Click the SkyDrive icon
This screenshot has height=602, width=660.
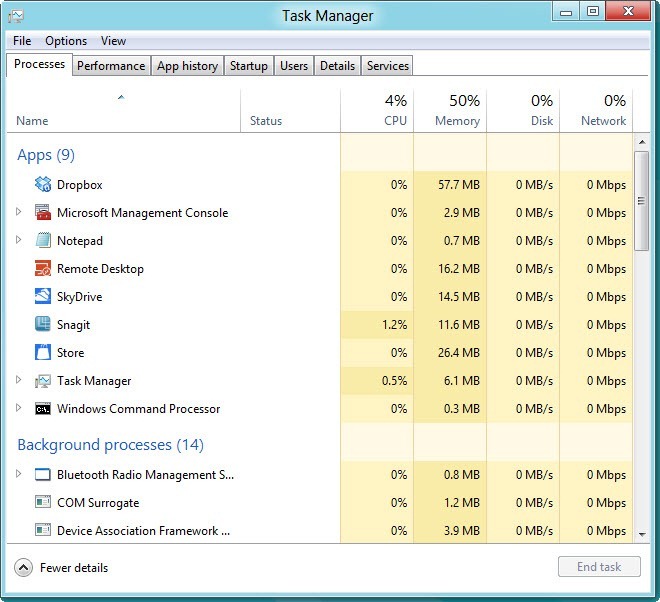[43, 296]
